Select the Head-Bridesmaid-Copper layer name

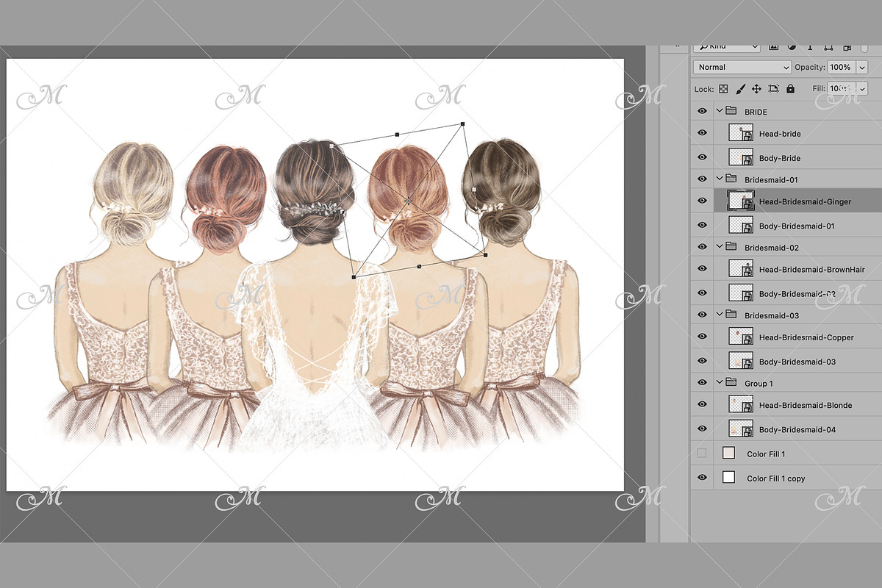pos(806,337)
